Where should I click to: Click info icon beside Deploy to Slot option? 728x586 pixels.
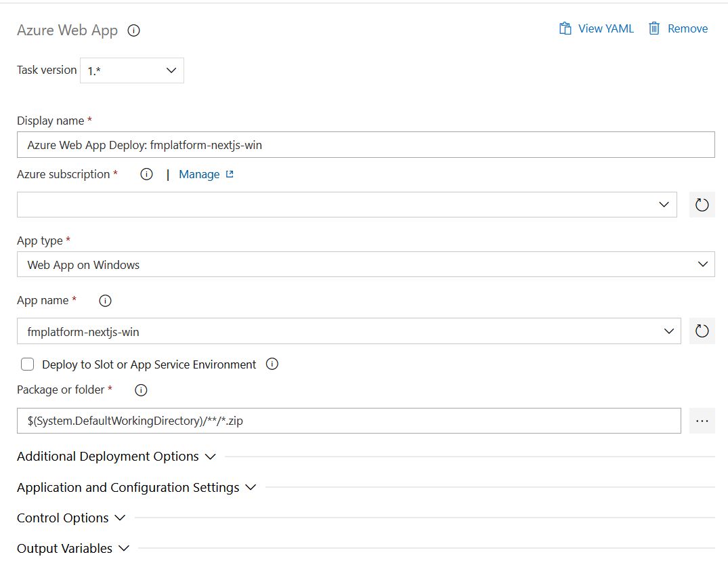tap(272, 364)
